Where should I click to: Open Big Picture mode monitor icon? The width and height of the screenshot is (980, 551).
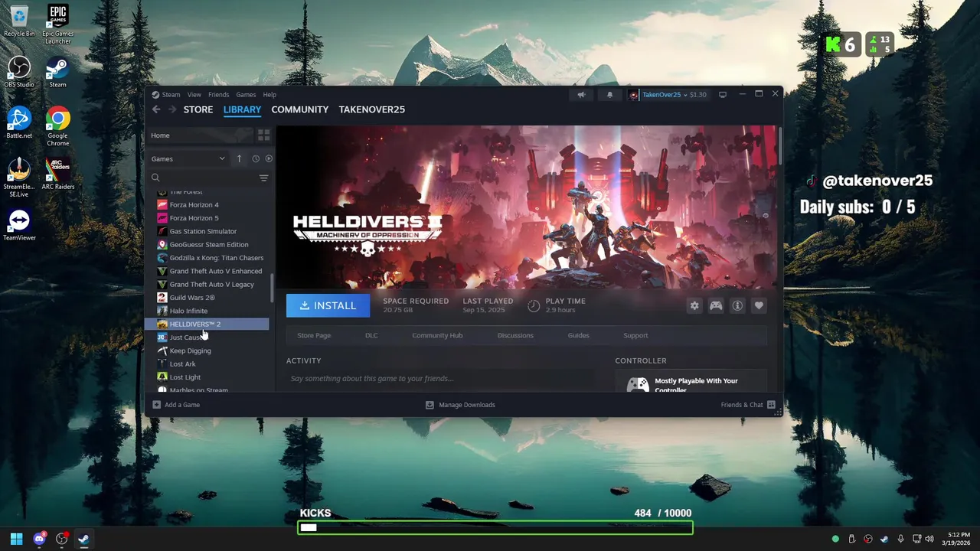722,95
